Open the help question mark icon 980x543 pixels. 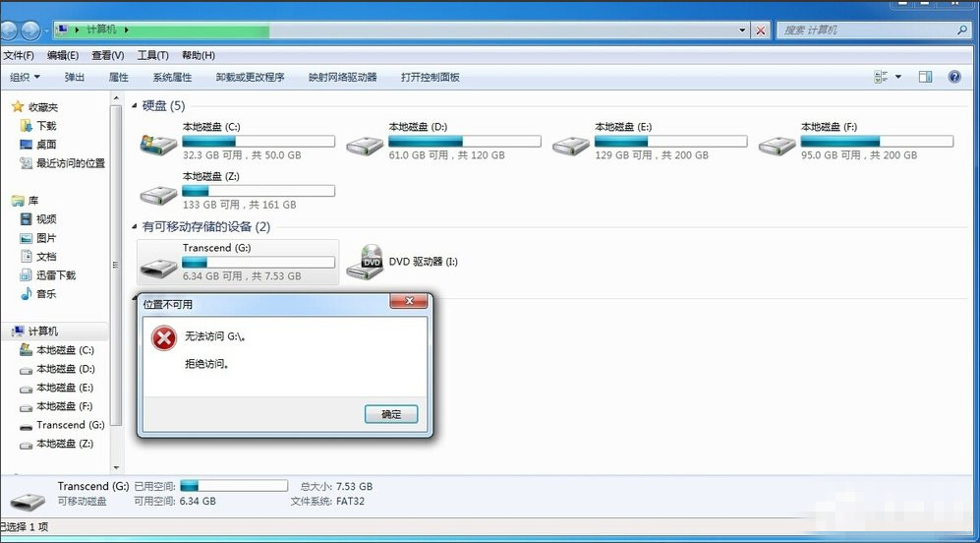pyautogui.click(x=953, y=77)
